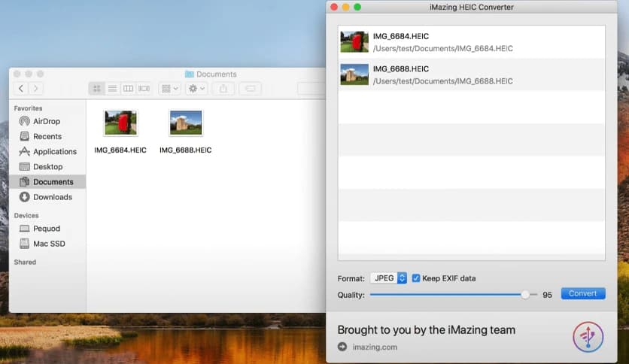Click the Quality slider handle

(x=525, y=295)
